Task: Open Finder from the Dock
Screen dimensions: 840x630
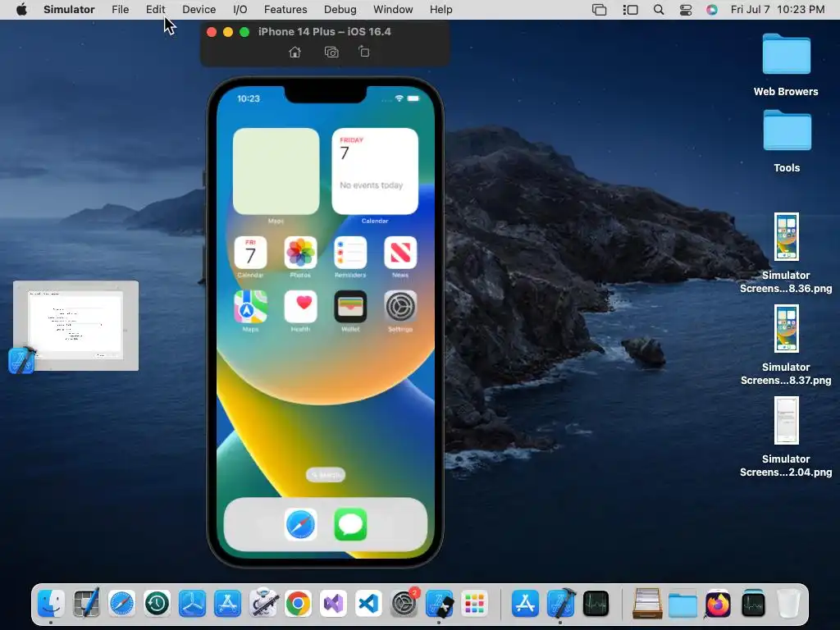Action: (51, 604)
